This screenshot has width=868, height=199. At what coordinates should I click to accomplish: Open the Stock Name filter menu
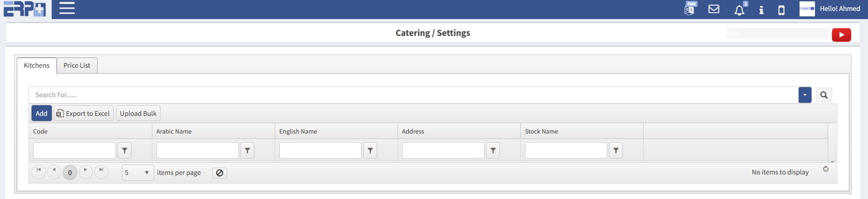(x=616, y=150)
